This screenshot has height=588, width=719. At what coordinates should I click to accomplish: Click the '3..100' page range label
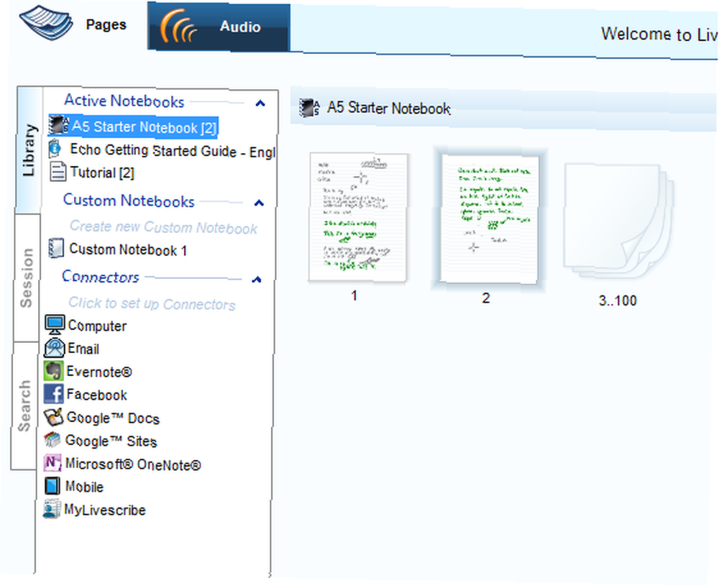click(618, 300)
